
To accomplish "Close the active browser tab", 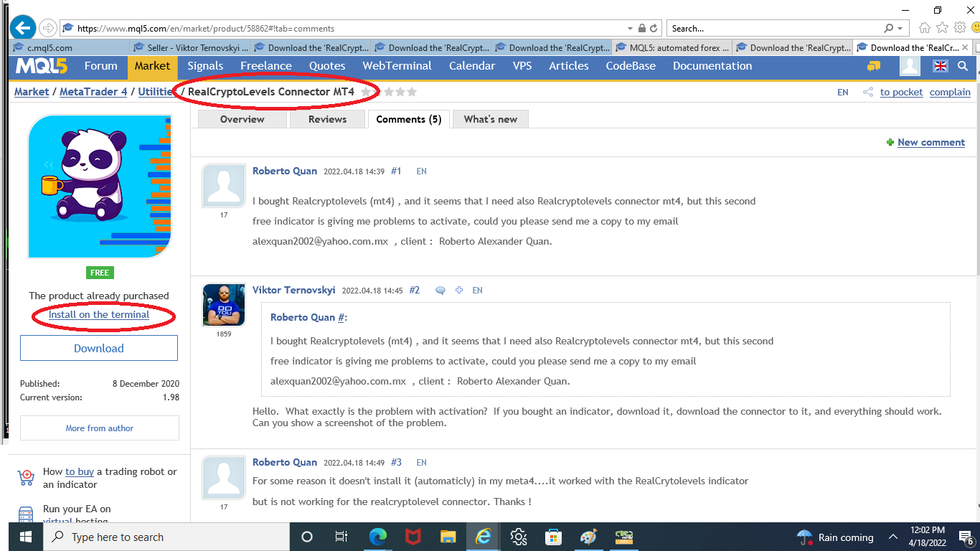I will [x=966, y=48].
